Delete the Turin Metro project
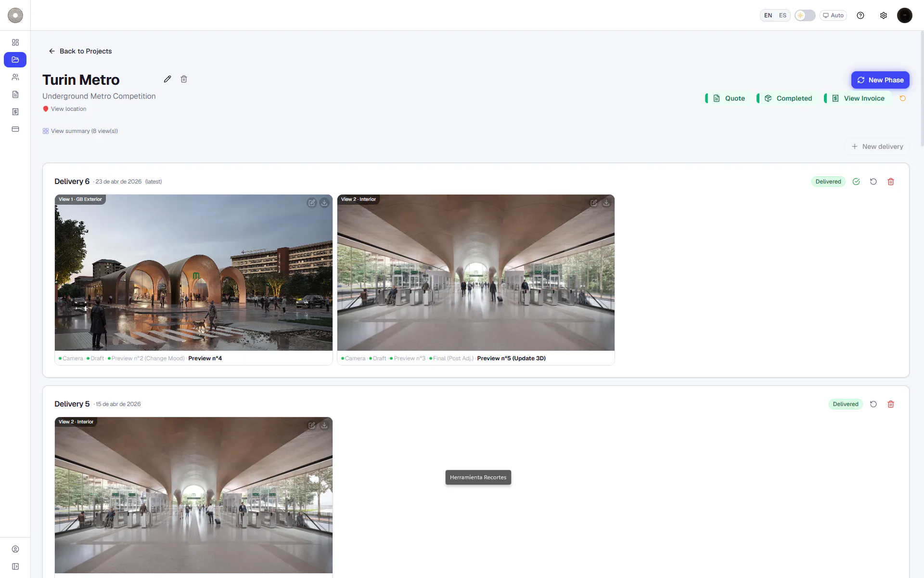 [184, 79]
